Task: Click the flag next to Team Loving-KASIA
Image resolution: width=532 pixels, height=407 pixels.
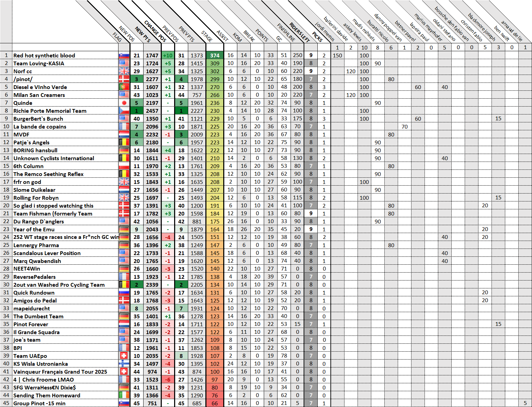Action: pyautogui.click(x=124, y=63)
